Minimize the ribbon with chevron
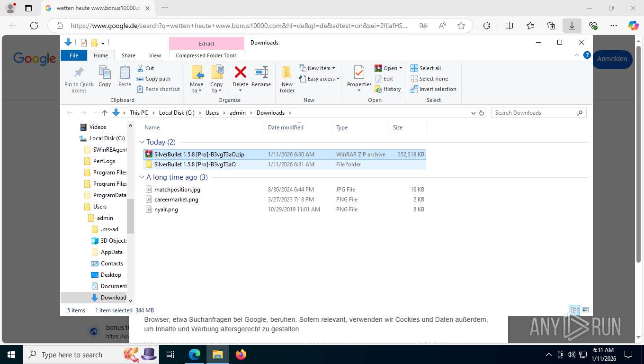Screen dimensions: 644x364 coord(577,55)
